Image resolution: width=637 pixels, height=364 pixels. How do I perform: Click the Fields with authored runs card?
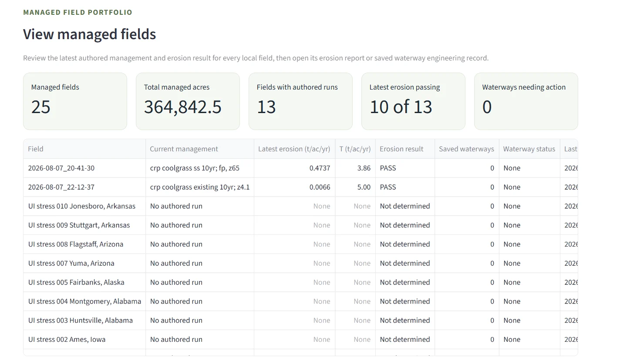300,101
